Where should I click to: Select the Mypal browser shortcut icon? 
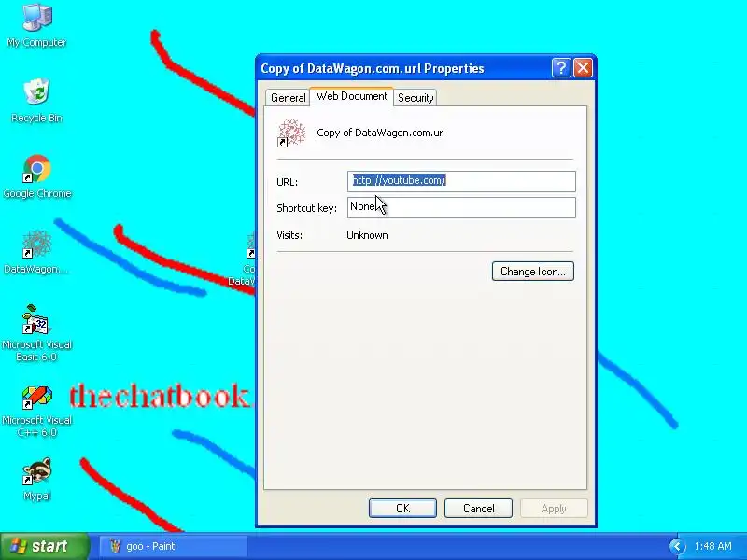pos(36,479)
